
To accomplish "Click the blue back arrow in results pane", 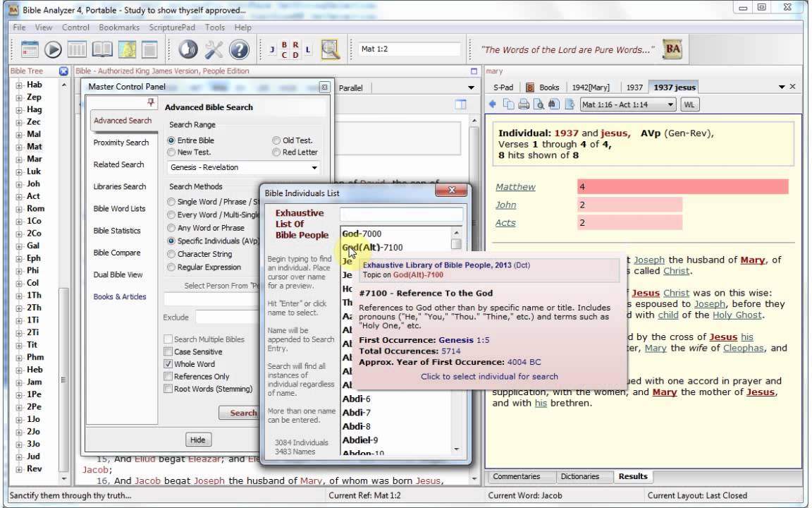I will (x=493, y=104).
